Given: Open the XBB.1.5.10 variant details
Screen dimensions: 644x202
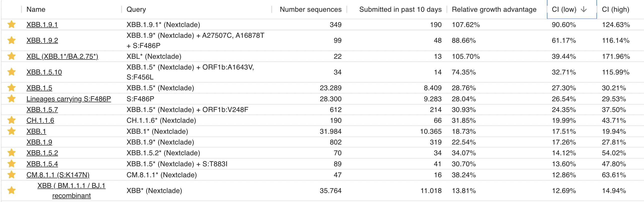Looking at the screenshot, I should 44,72.
